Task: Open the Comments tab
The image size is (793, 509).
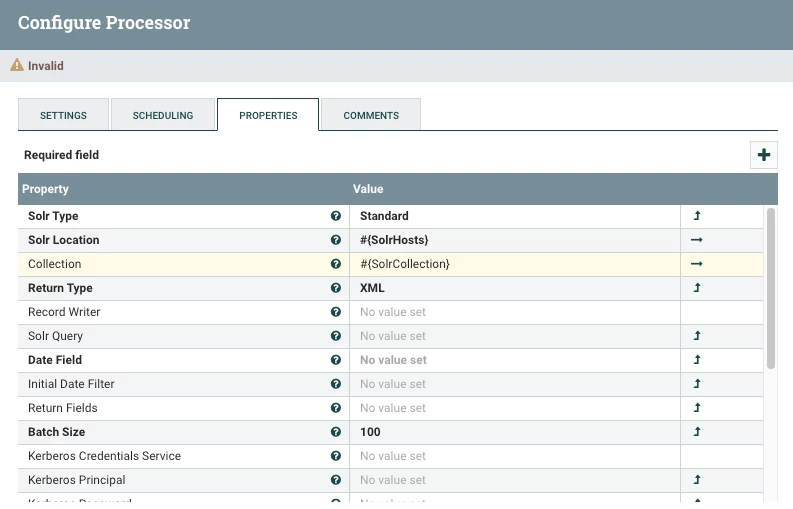Action: point(371,115)
